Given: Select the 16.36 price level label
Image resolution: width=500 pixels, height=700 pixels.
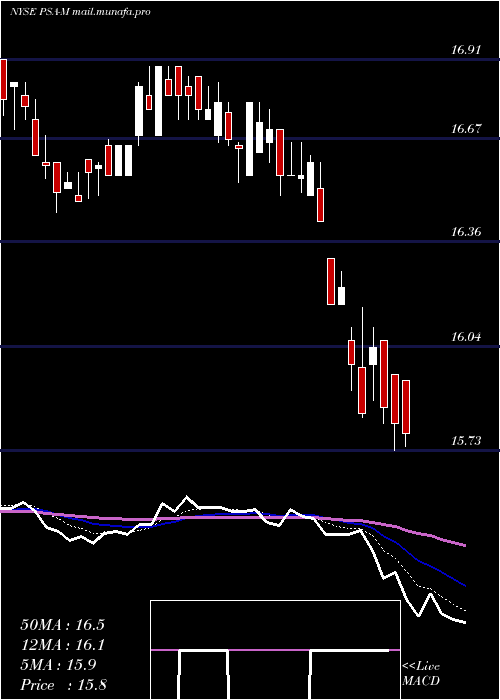Looking at the screenshot, I should point(466,232).
